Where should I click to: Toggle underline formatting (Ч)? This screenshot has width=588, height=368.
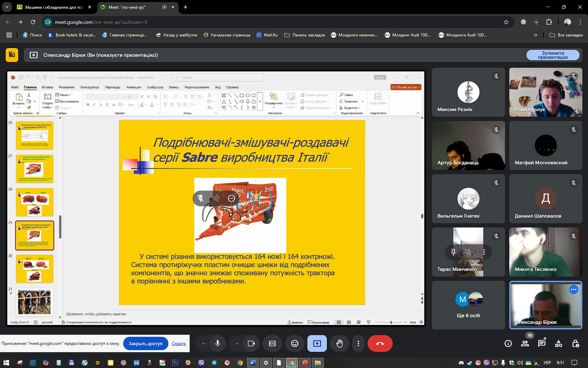[101, 105]
